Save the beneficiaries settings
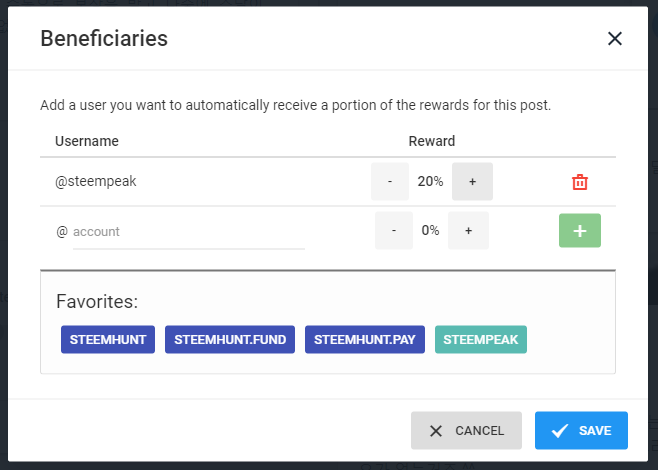 581,431
